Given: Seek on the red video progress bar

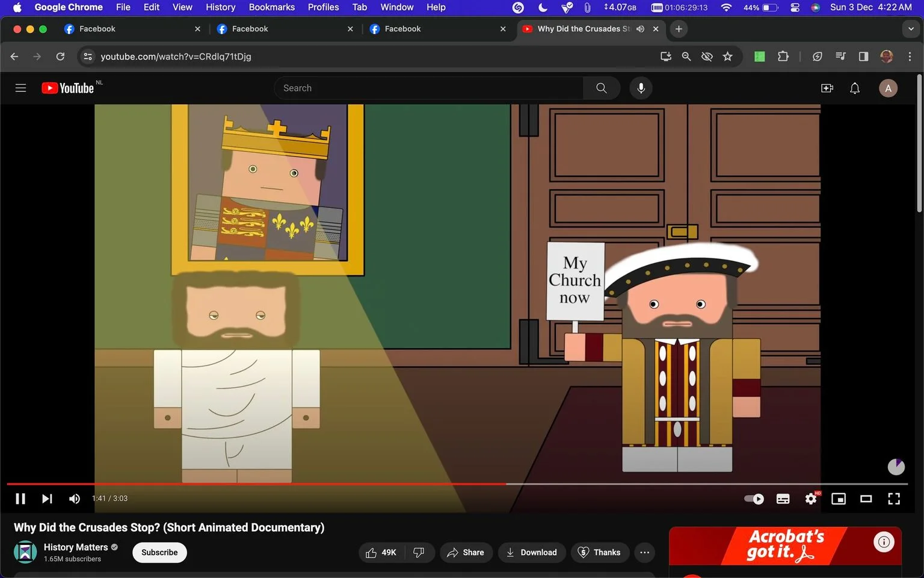Looking at the screenshot, I should [256, 483].
